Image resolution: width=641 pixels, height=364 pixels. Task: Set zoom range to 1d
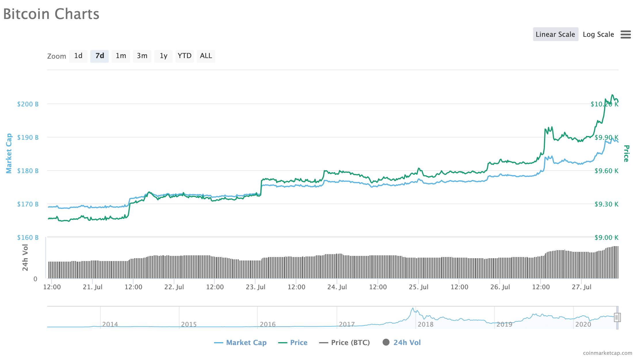coord(78,56)
